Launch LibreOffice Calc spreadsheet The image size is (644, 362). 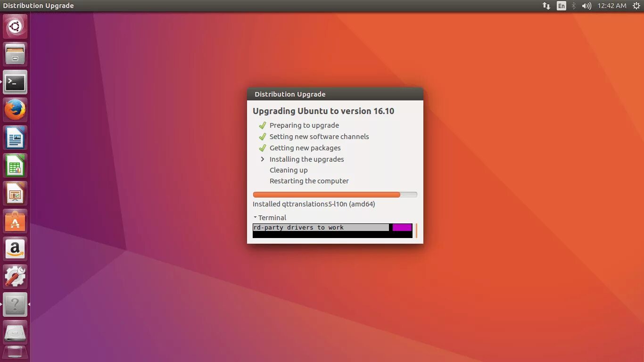(x=15, y=166)
